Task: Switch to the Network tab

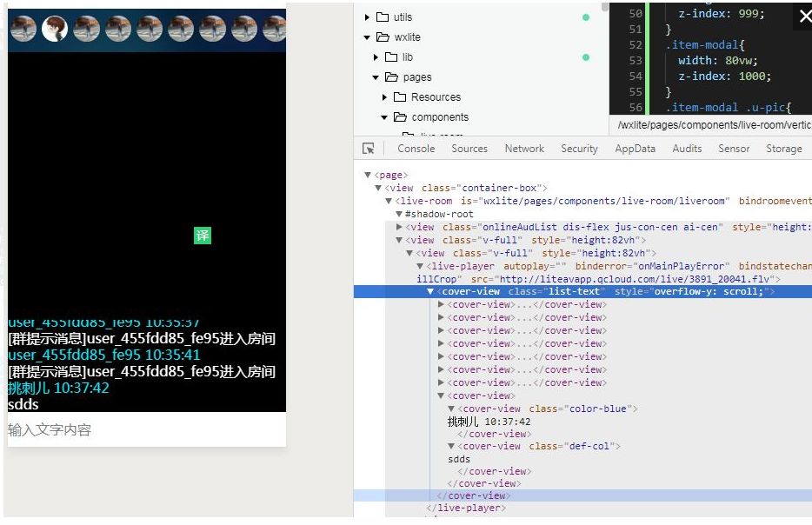Action: tap(524, 149)
